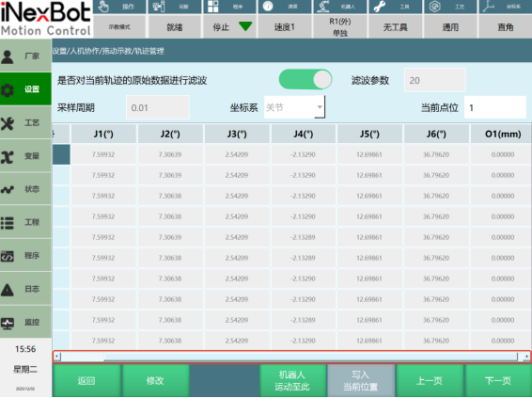Click the scrollbar right arrow
The image size is (532, 398).
tap(526, 357)
